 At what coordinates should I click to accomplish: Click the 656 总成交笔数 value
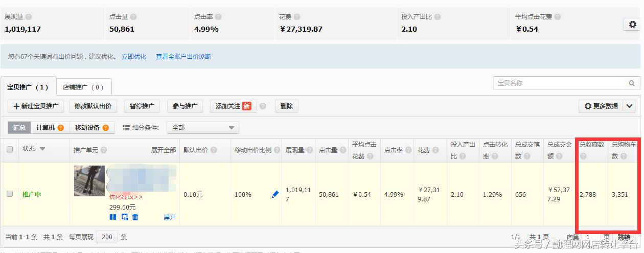tap(521, 195)
